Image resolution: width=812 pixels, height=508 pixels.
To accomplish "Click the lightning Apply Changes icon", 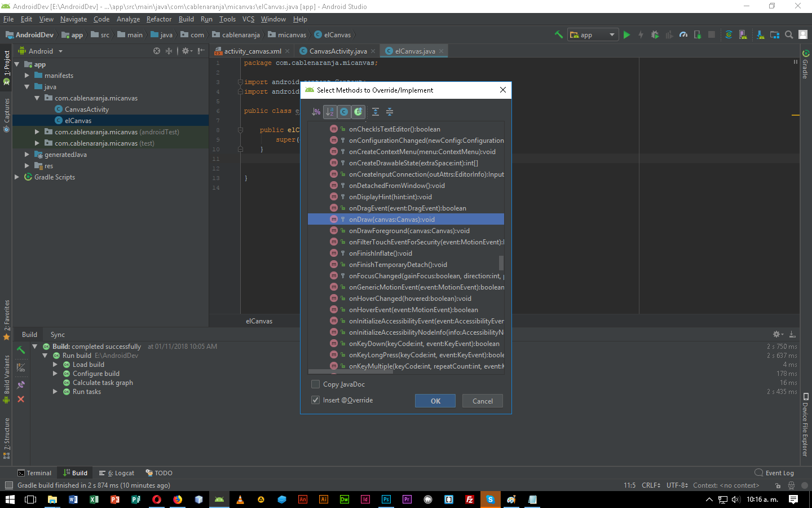I will click(641, 34).
